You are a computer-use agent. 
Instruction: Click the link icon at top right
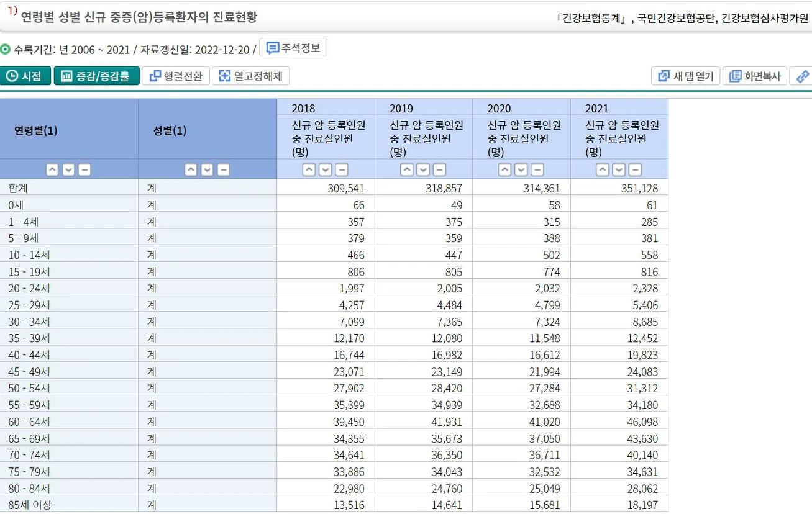pyautogui.click(x=802, y=76)
